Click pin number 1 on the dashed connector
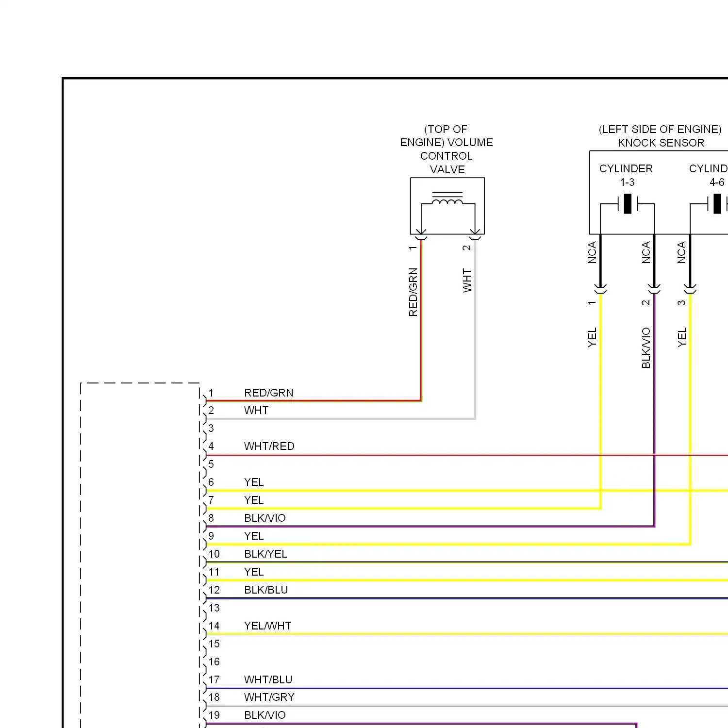This screenshot has width=728, height=728. click(211, 393)
